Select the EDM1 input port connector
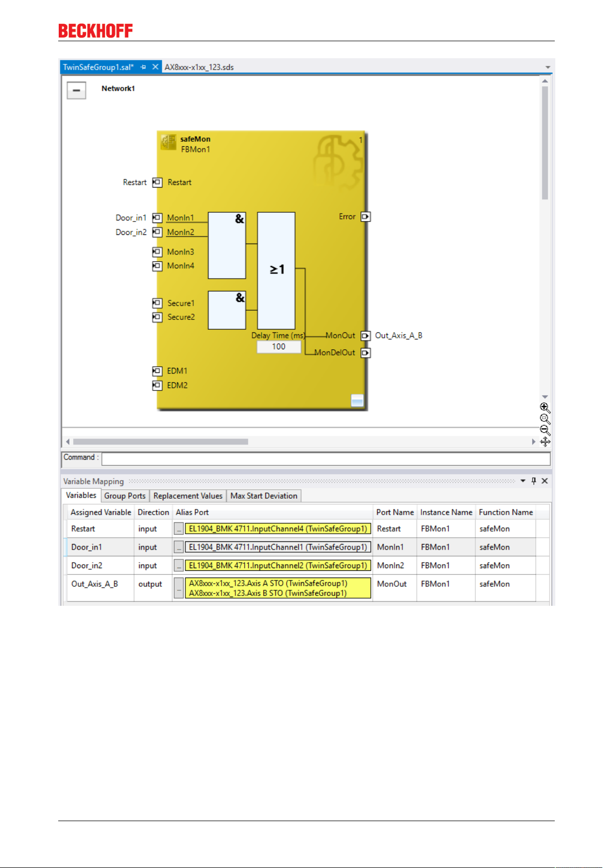This screenshot has height=868, width=614. point(157,371)
